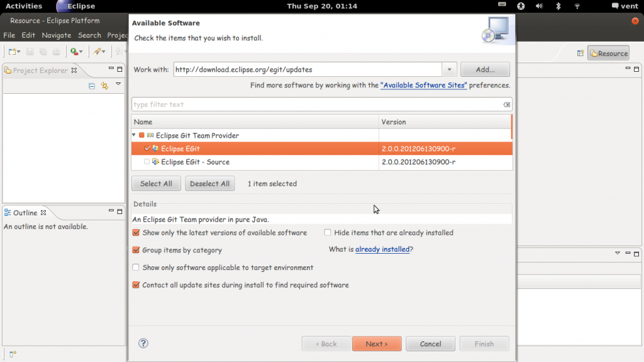
Task: Select the Resource perspective button
Action: [x=608, y=53]
